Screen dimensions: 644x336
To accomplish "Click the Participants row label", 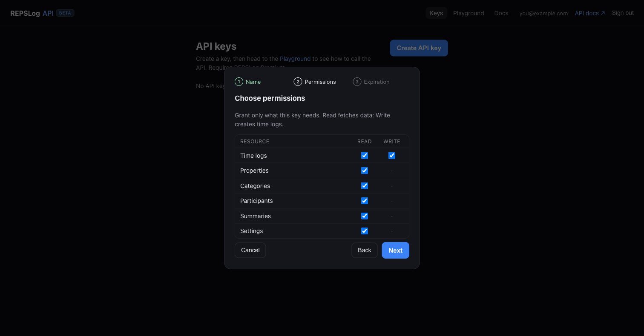I will pyautogui.click(x=256, y=201).
